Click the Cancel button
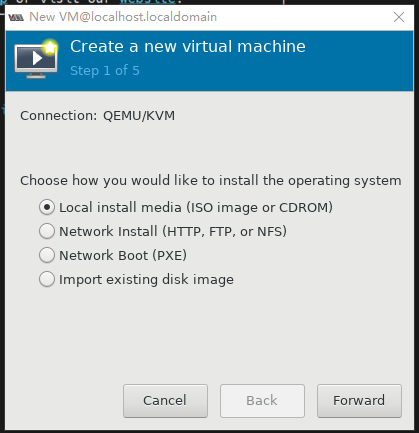 (165, 401)
